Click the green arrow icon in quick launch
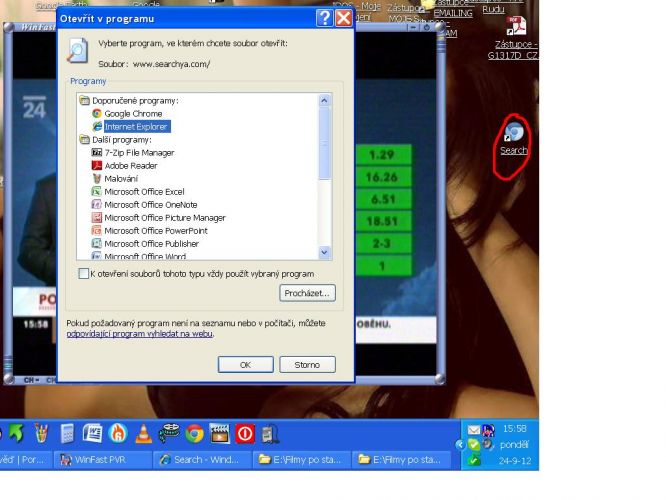The width and height of the screenshot is (666, 500). tap(16, 434)
